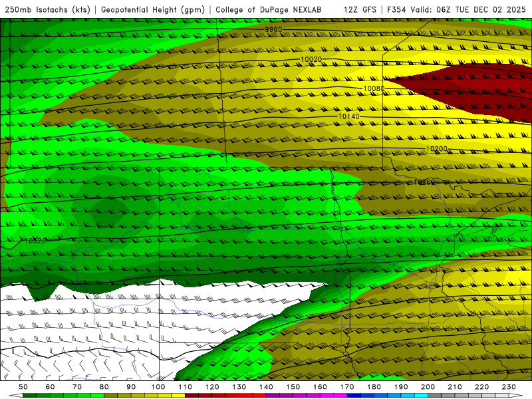The height and width of the screenshot is (399, 532).
Task: Click the "College of DuPage NEXLAB" label
Action: (269, 9)
